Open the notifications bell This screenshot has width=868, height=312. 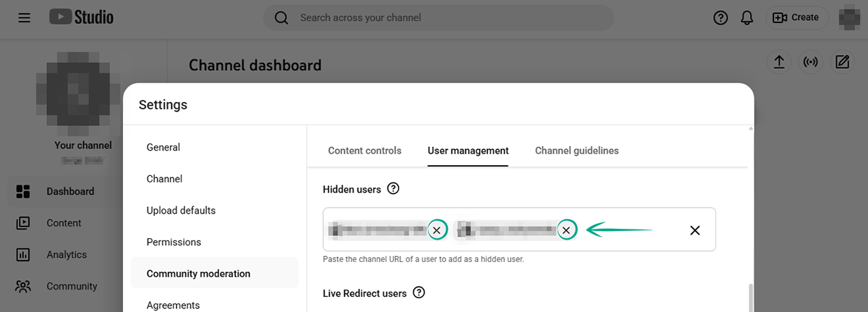point(747,18)
